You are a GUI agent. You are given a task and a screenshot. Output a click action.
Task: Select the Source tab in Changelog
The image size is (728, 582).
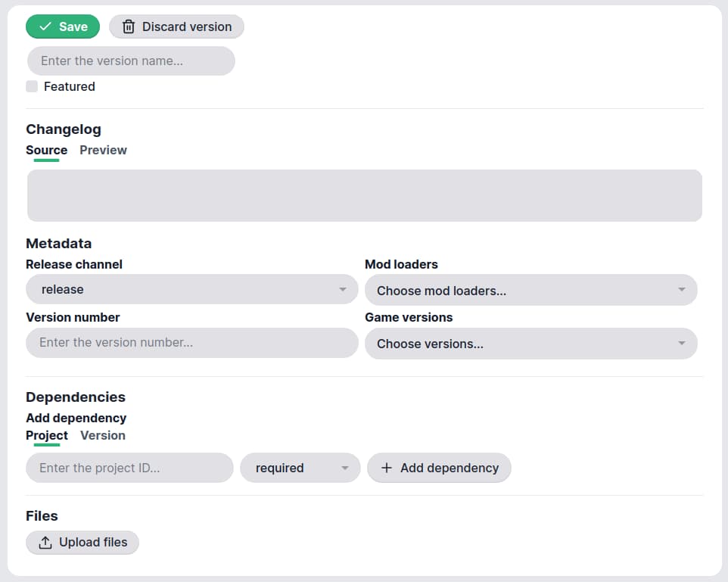pos(46,150)
